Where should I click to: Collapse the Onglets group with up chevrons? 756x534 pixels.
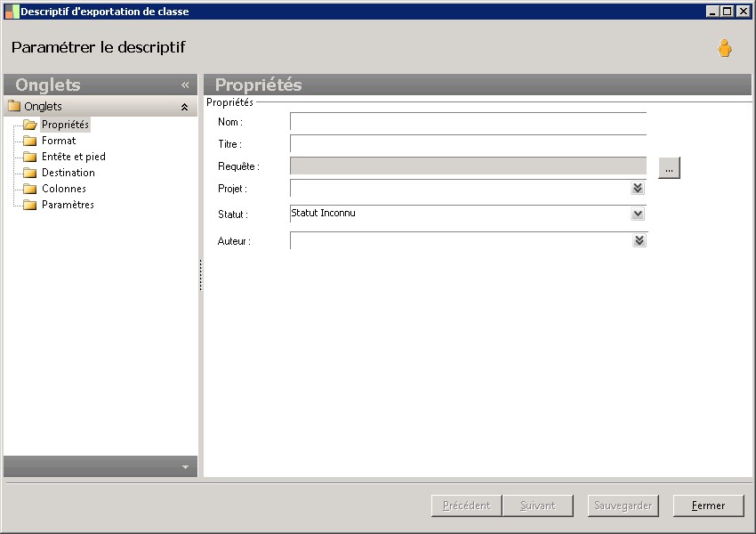184,107
